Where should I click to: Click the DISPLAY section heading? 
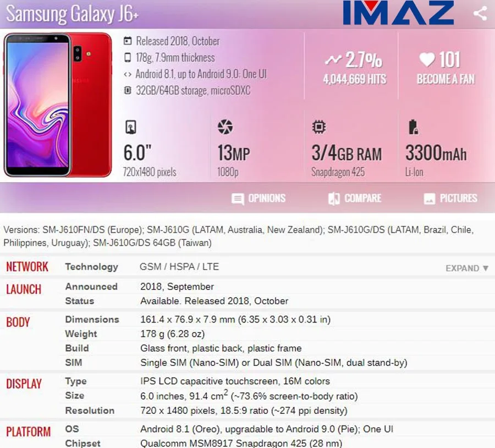24,384
